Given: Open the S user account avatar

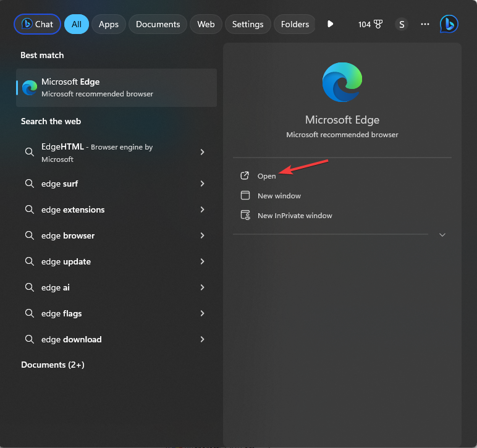Looking at the screenshot, I should click(x=402, y=24).
